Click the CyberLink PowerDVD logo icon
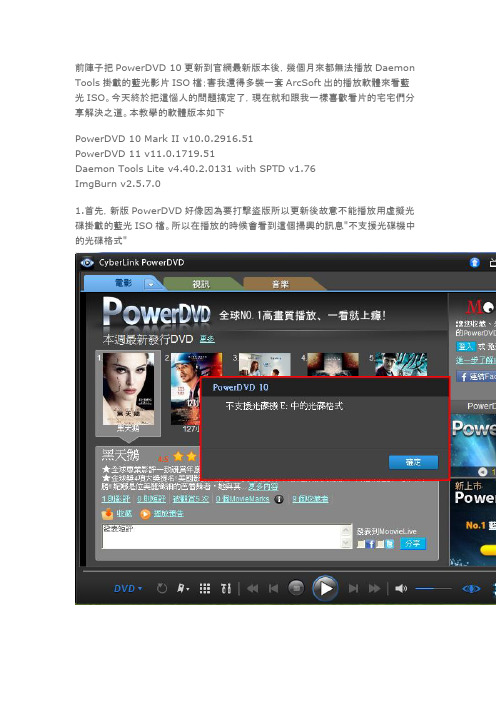496x702 pixels. 87,263
